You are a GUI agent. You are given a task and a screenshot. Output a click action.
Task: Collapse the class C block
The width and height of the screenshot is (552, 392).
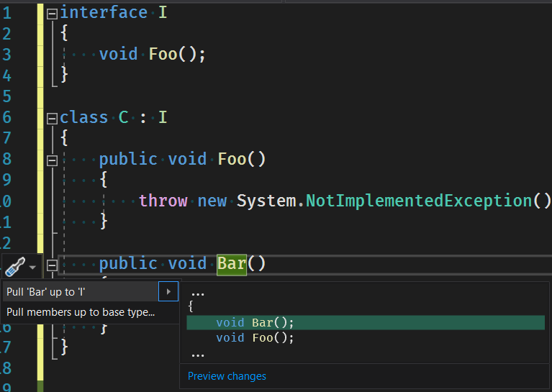(52, 119)
